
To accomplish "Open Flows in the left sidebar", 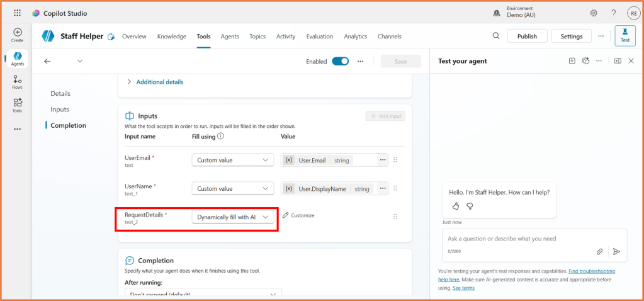I will pos(17,82).
